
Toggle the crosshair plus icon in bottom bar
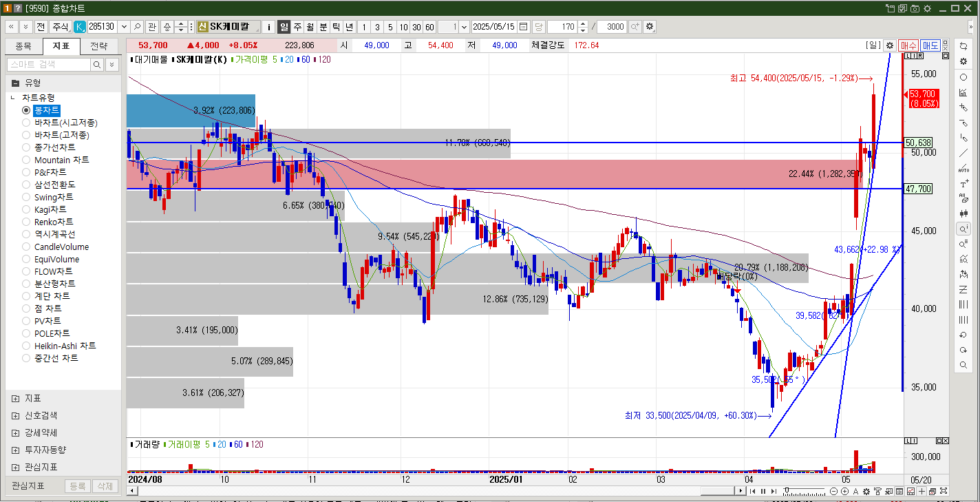(922, 491)
